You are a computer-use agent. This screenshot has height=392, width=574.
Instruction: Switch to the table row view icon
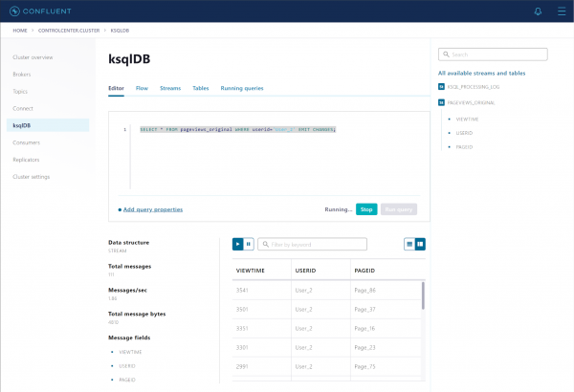[409, 244]
